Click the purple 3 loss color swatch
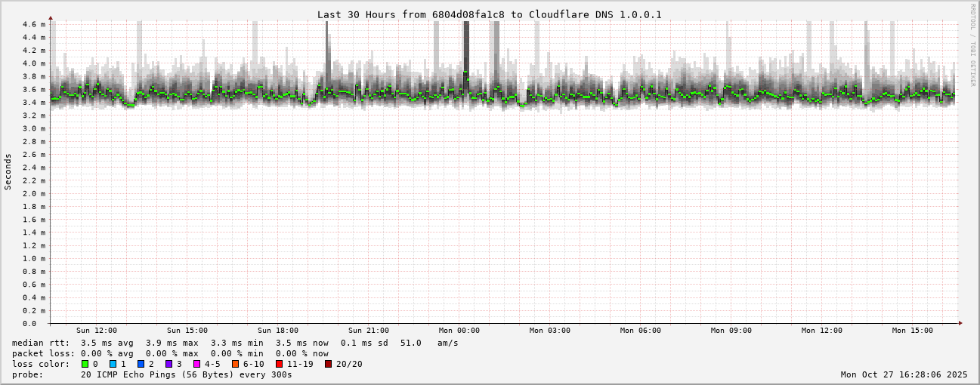980x385 pixels. tap(169, 364)
